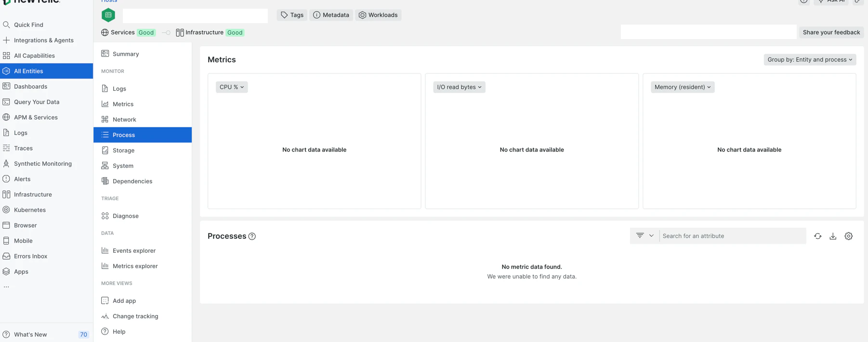
Task: Open Apps section
Action: coord(46,272)
